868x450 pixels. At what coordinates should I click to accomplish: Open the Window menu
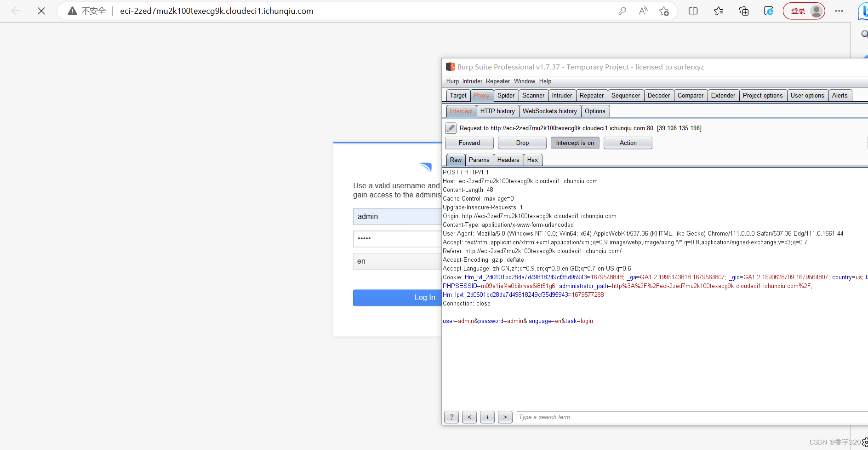pyautogui.click(x=525, y=81)
